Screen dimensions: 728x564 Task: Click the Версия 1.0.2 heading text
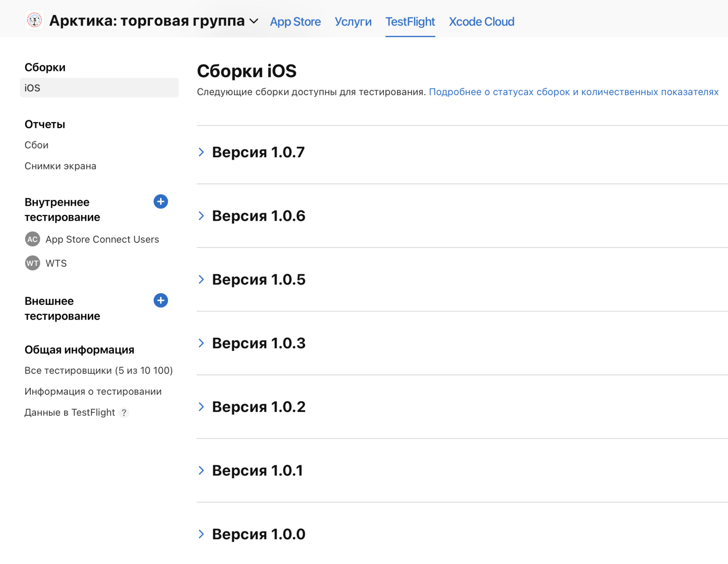[x=259, y=407]
